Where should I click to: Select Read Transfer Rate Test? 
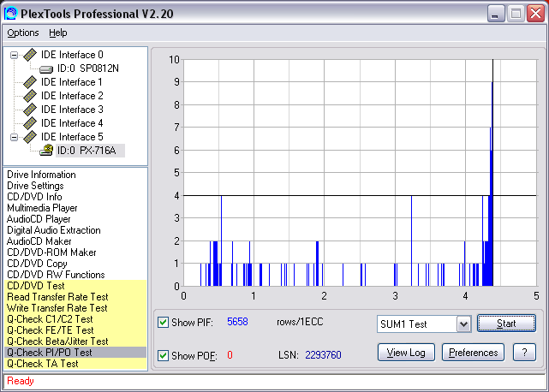(75, 297)
